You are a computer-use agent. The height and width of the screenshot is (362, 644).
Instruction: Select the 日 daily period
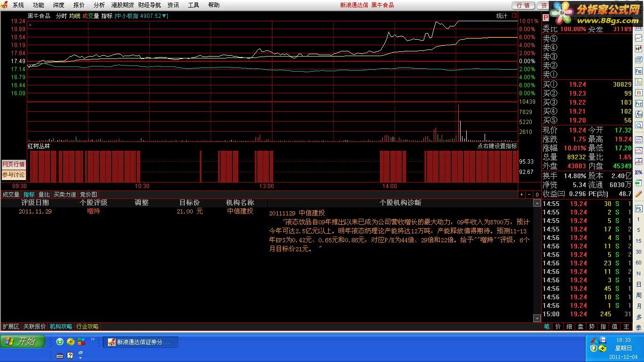639,285
